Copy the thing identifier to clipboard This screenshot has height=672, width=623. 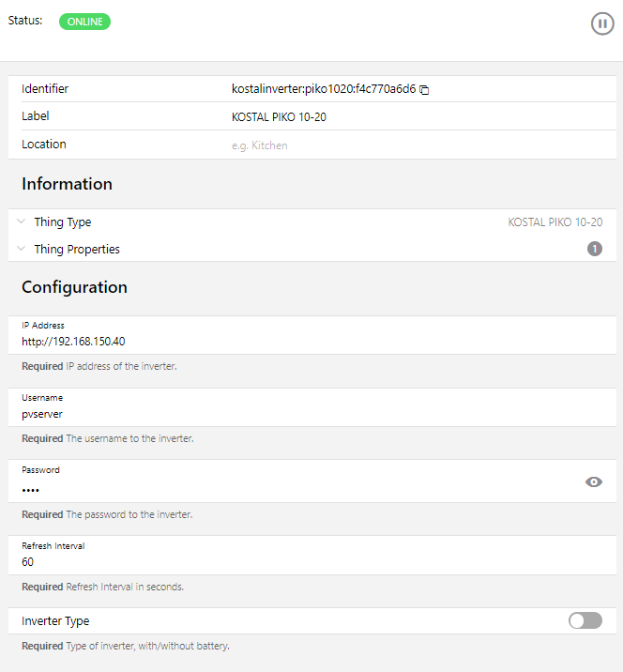[424, 90]
